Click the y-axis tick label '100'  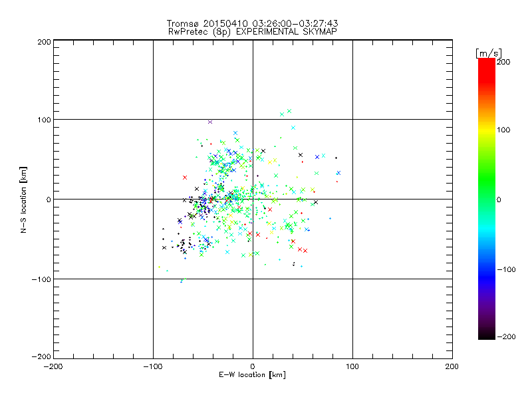coord(44,120)
